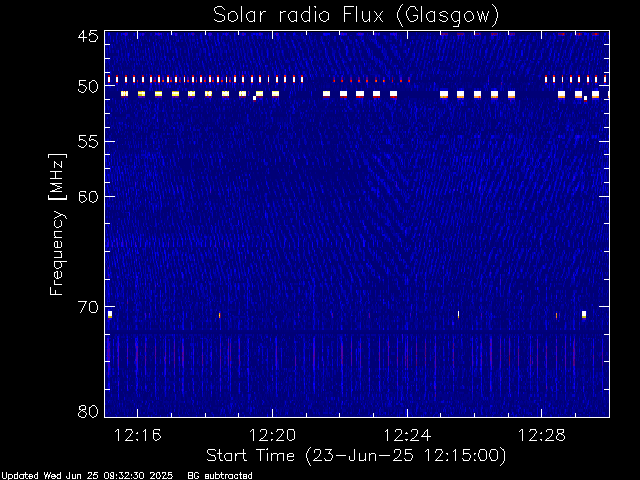The image size is (640, 480).
Task: Click the 45 frequency tick label
Action: tap(88, 36)
